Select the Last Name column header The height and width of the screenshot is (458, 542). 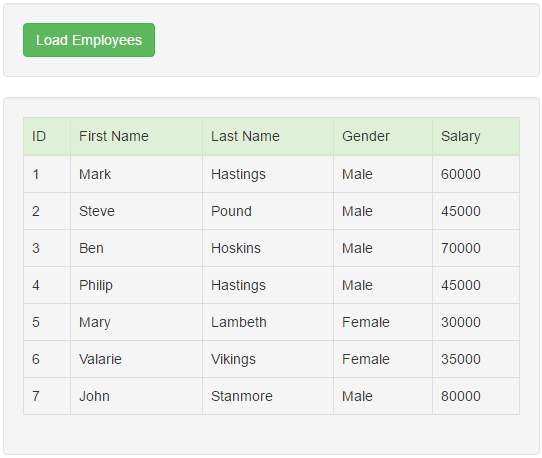click(x=268, y=136)
